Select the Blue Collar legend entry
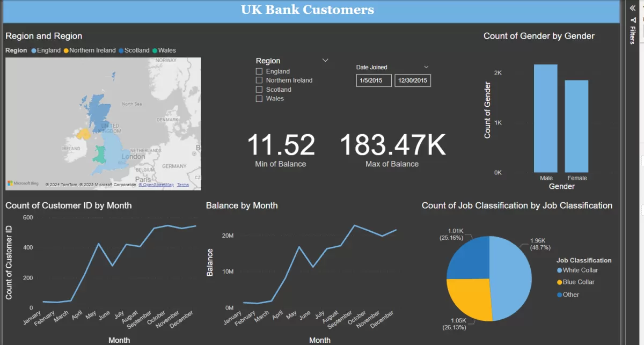 pos(576,282)
